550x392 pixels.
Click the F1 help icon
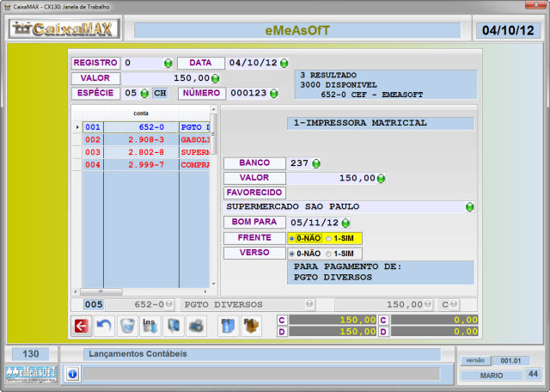228,325
